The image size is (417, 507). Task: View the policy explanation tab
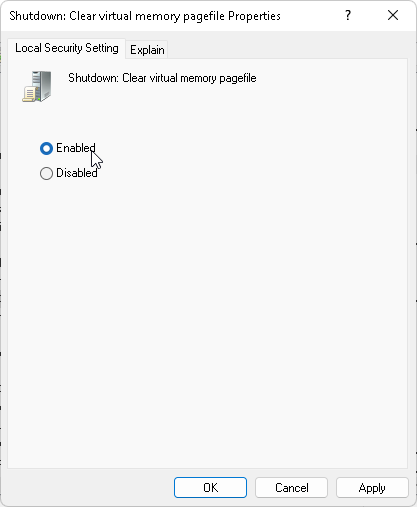[147, 50]
